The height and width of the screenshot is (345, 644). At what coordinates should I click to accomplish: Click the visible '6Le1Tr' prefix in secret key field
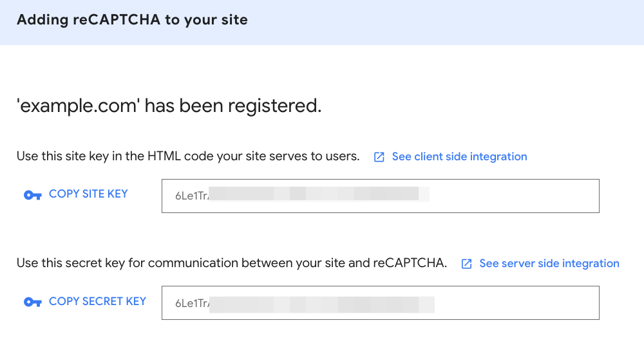(191, 303)
